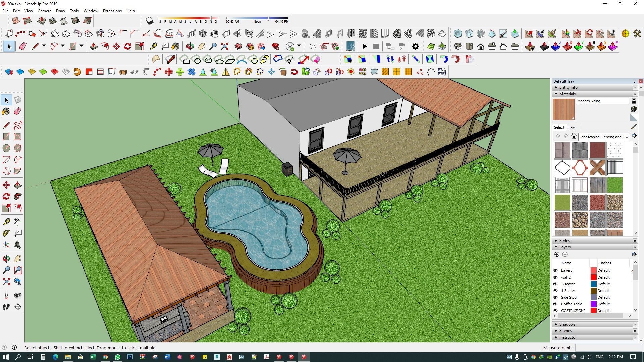The height and width of the screenshot is (362, 644).
Task: Activate the Pan hand tool in left toolbar
Action: [x=18, y=258]
